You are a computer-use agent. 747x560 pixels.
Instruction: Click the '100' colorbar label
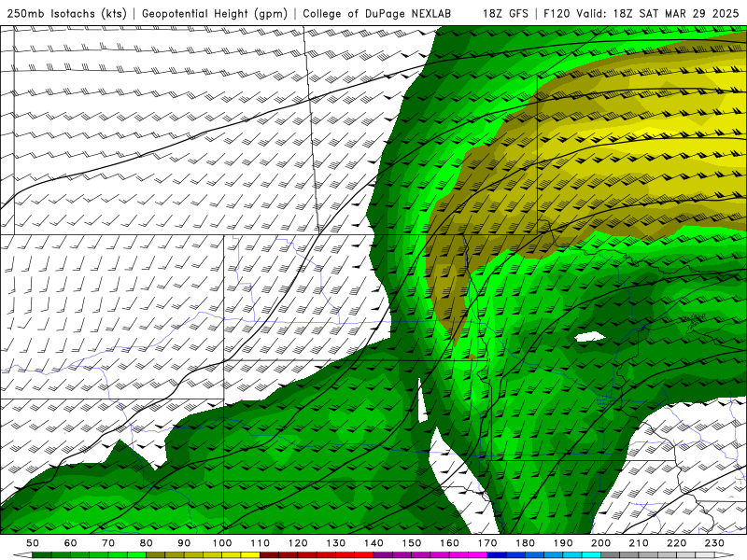[222, 543]
